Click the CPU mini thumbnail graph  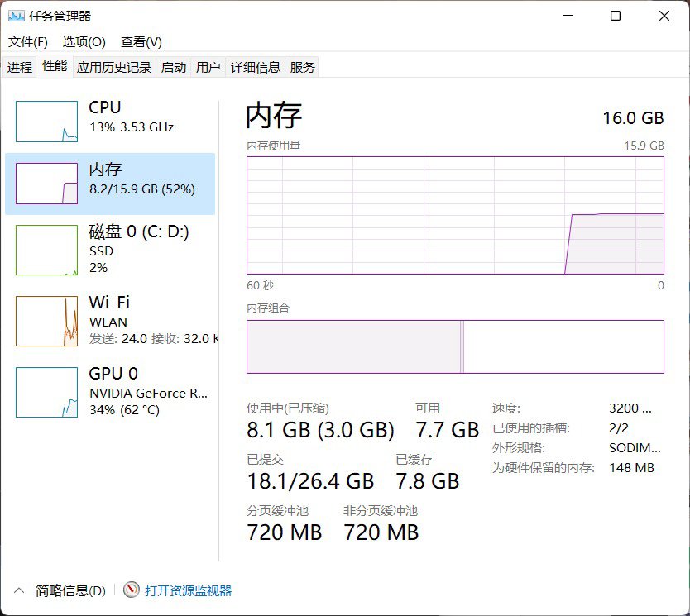(46, 120)
